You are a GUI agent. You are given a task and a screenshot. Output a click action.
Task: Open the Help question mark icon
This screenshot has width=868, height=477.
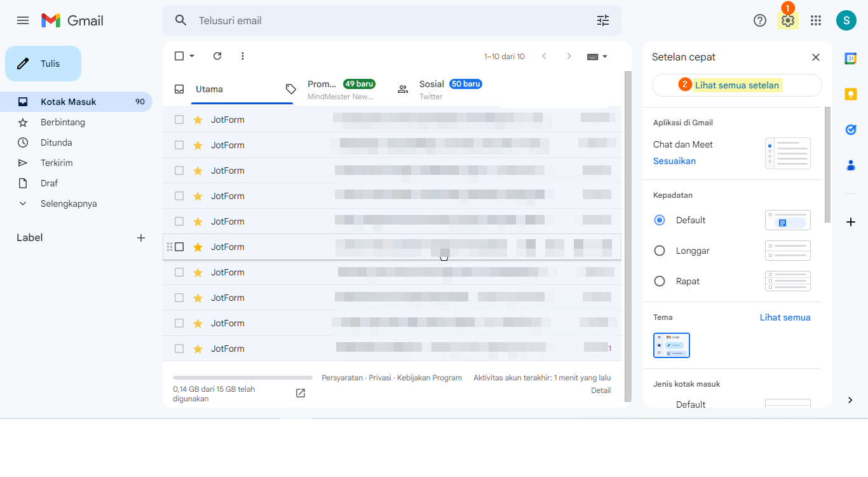click(760, 20)
